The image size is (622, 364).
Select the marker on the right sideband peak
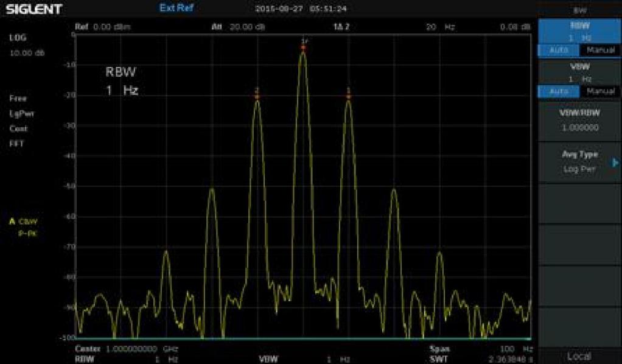coord(348,93)
